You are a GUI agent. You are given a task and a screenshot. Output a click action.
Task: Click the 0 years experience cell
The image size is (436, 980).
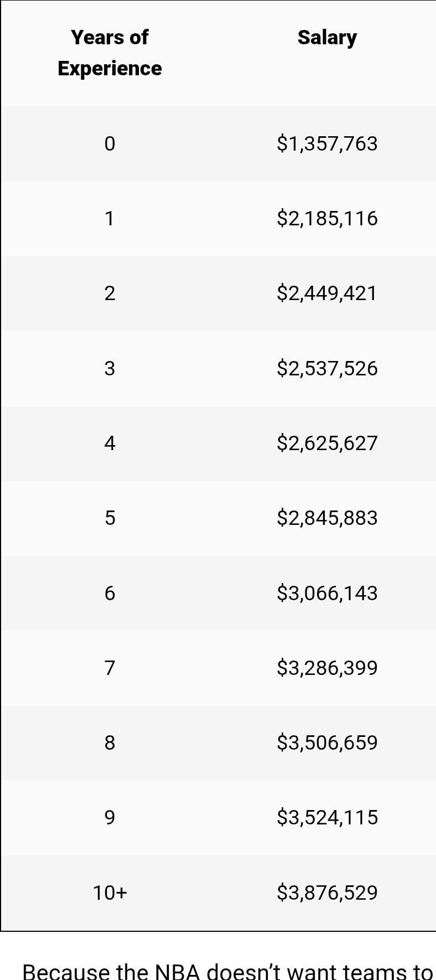(x=110, y=144)
